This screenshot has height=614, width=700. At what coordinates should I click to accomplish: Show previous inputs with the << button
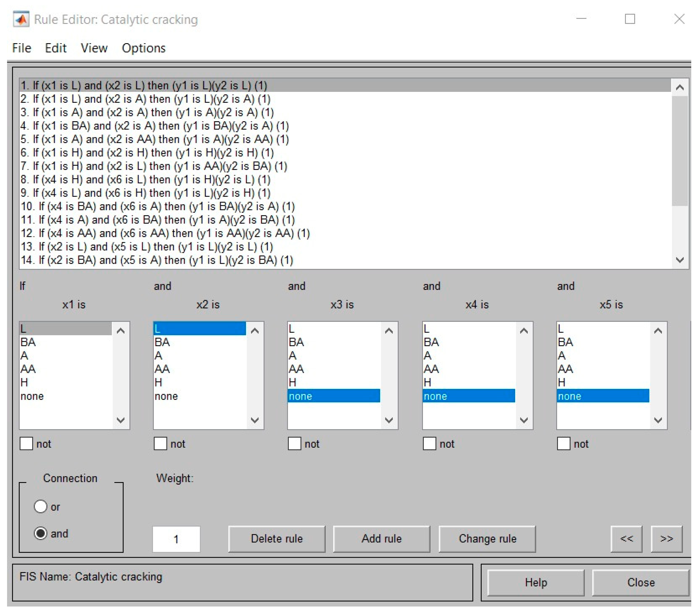(x=626, y=539)
